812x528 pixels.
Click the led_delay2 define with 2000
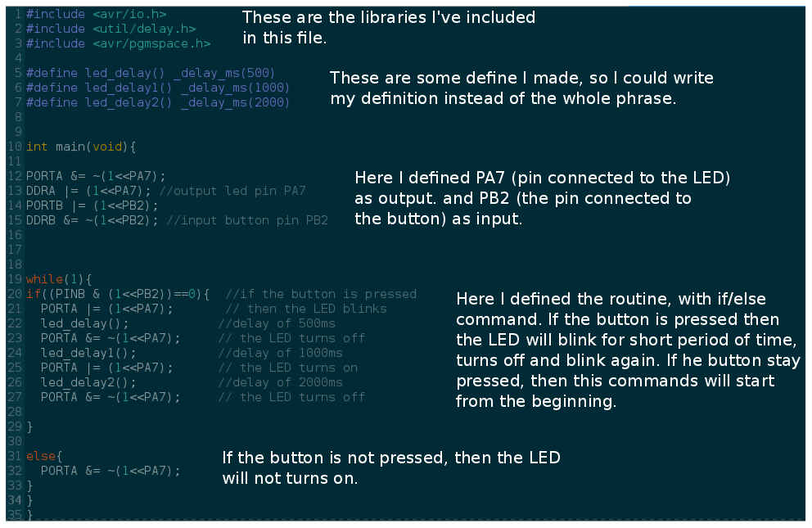tap(158, 102)
